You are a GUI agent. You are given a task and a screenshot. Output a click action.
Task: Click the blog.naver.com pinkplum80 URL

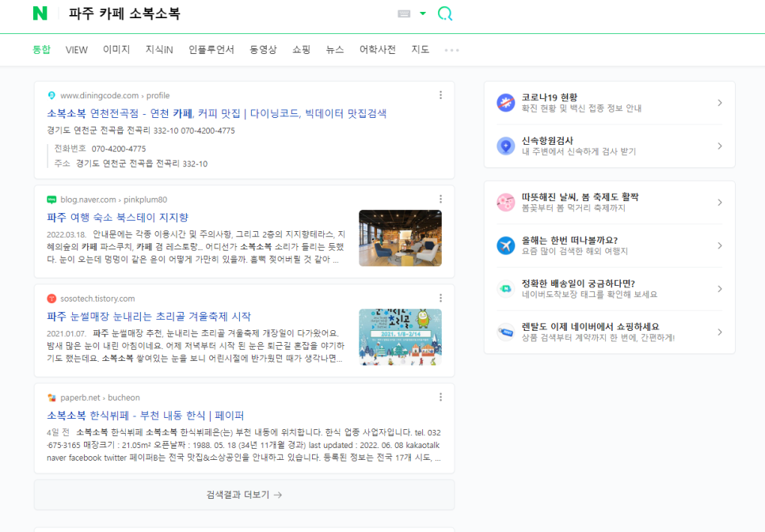click(x=114, y=199)
